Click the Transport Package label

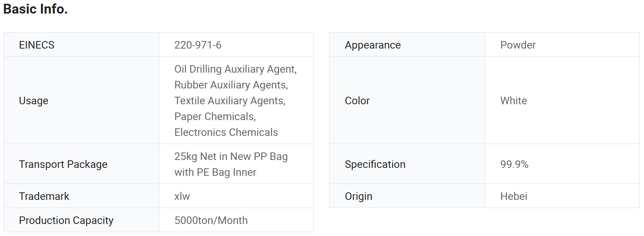click(x=63, y=164)
